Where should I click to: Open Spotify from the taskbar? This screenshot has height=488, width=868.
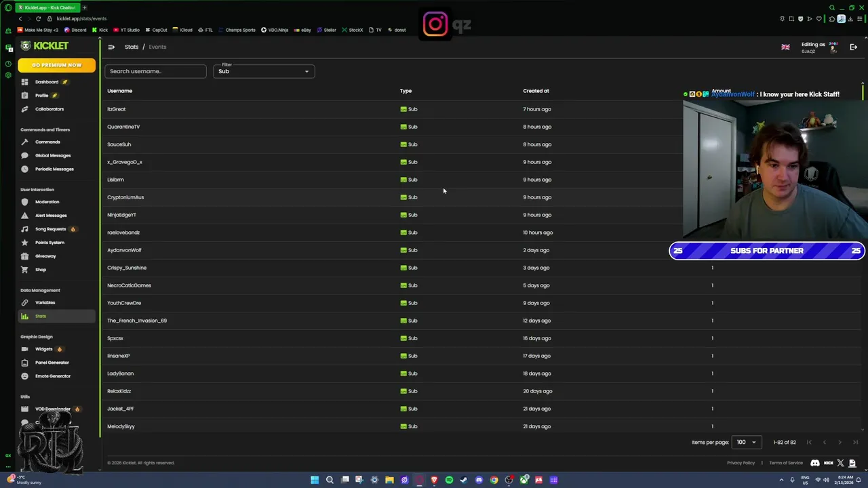(x=449, y=480)
